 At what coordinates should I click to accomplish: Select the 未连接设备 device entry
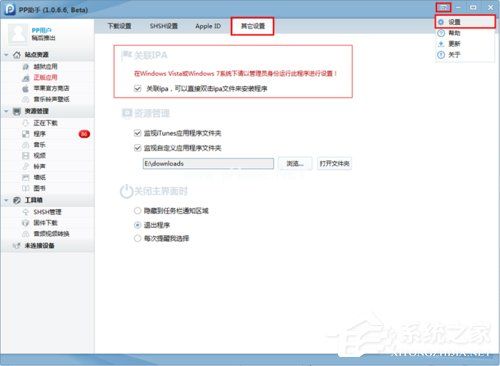(x=39, y=246)
